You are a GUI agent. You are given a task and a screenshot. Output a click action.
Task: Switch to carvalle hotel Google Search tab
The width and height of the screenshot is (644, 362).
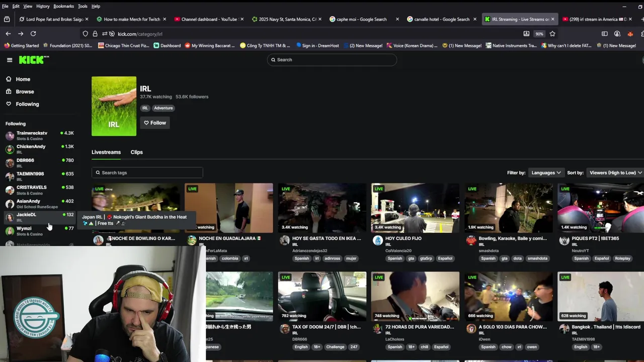click(441, 19)
